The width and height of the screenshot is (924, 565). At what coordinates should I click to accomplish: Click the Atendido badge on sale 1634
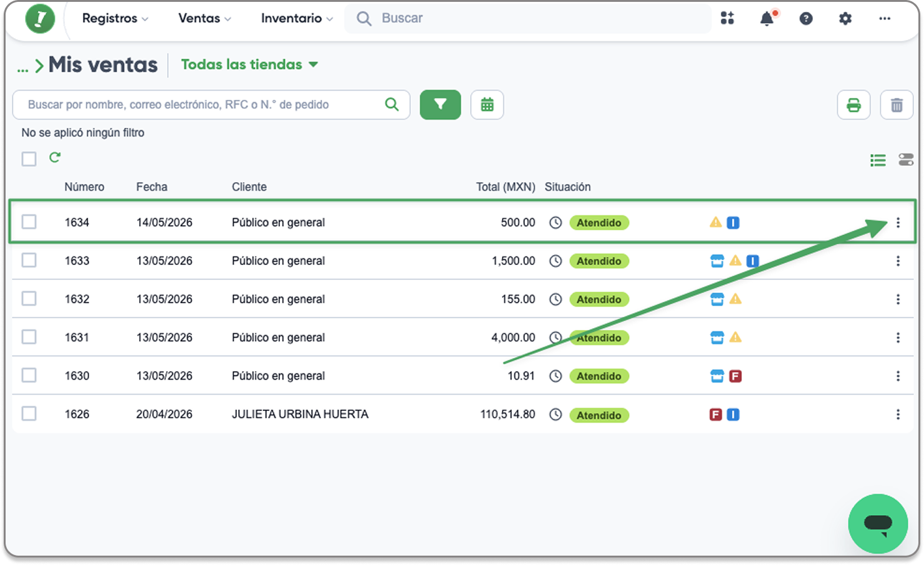(x=599, y=223)
